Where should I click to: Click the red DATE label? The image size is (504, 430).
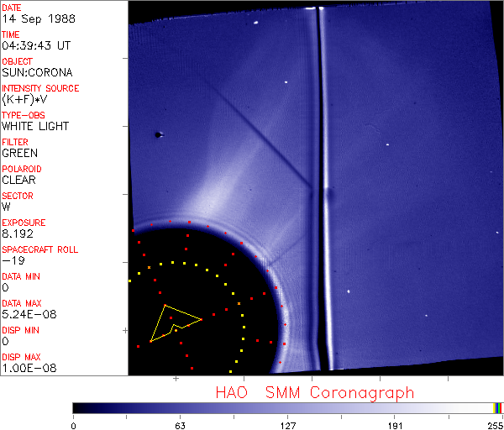pyautogui.click(x=12, y=8)
